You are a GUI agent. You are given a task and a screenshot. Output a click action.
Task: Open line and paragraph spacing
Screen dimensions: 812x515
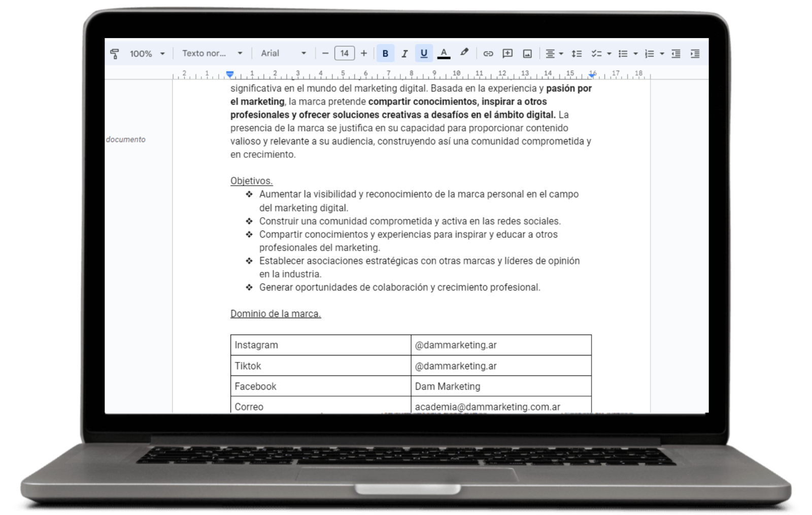[577, 53]
